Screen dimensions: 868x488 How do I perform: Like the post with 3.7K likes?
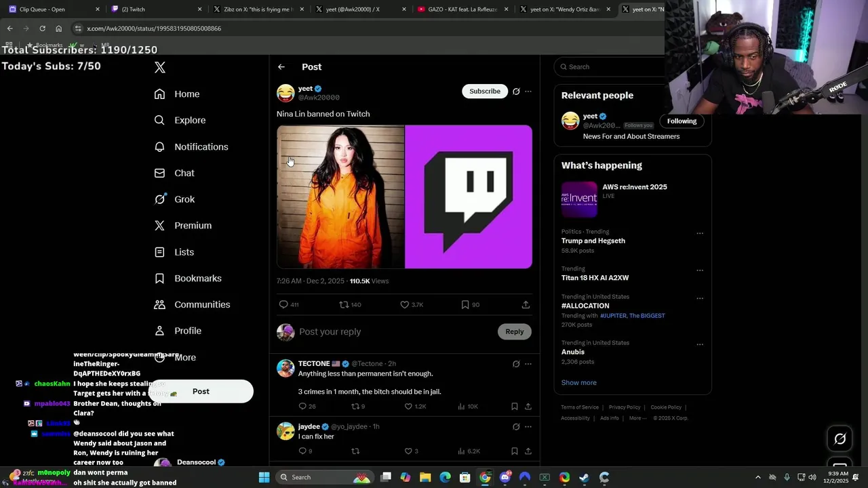pos(405,305)
